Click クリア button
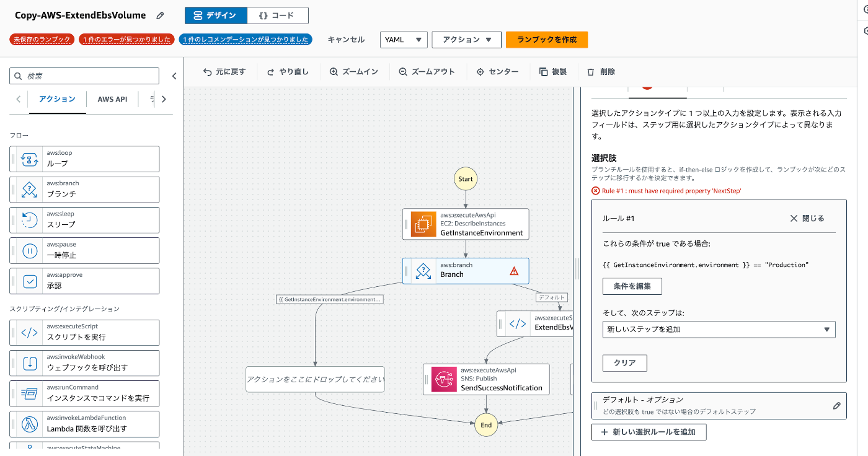This screenshot has height=456, width=868. [625, 363]
